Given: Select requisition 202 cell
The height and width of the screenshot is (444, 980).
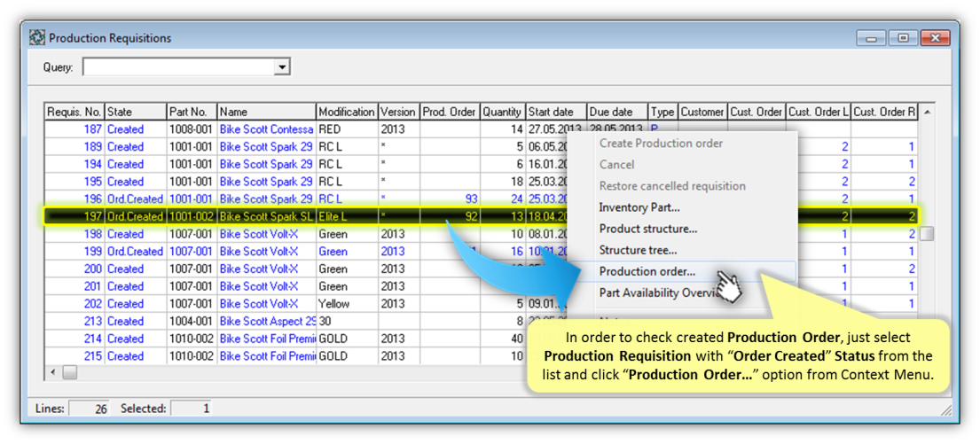Looking at the screenshot, I should pyautogui.click(x=74, y=304).
